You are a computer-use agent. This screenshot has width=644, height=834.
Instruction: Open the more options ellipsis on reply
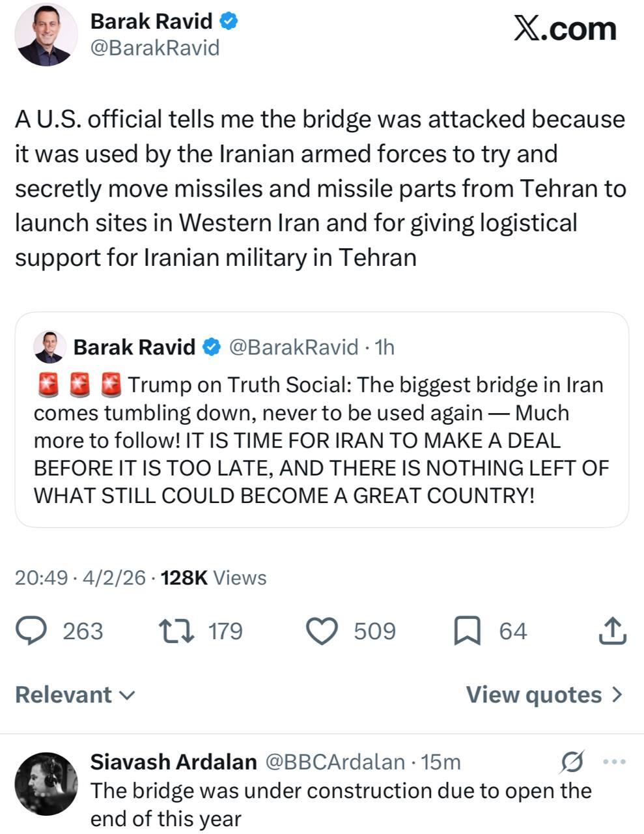coord(615,761)
